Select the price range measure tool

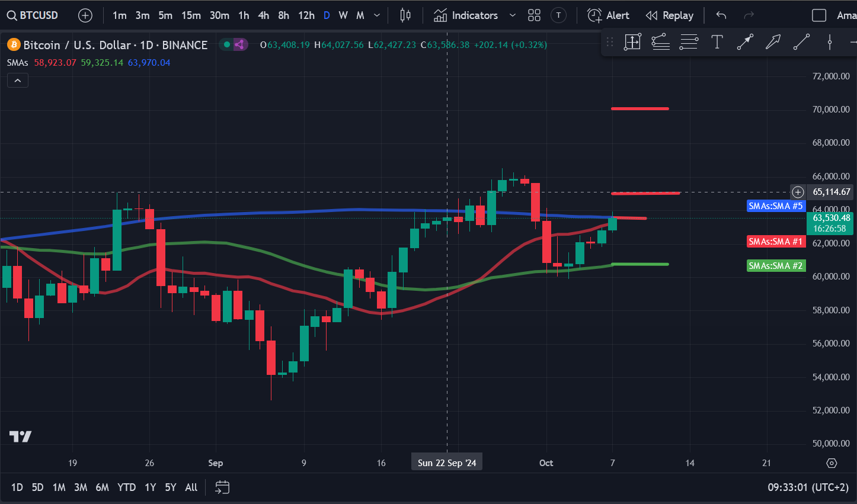click(x=632, y=41)
